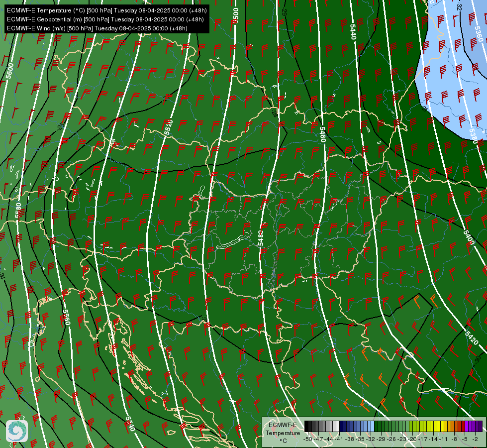The image size is (487, 448).
Task: Click the 5460 geopotential contour label
Action: (322, 134)
